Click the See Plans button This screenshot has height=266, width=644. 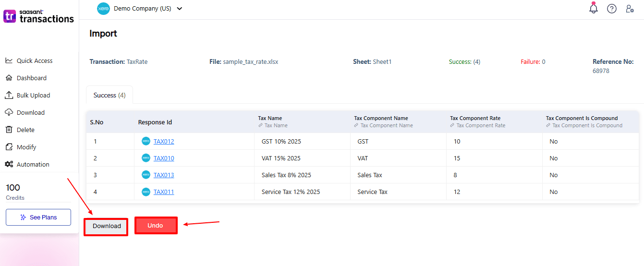coord(38,217)
